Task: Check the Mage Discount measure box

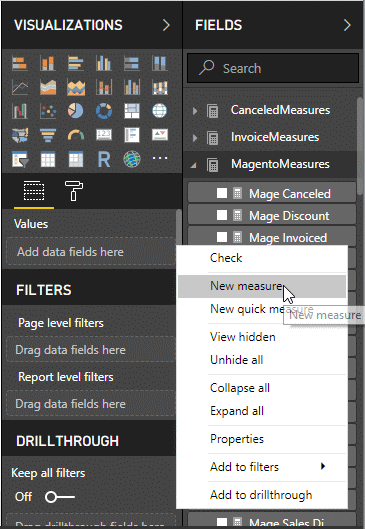Action: click(222, 215)
